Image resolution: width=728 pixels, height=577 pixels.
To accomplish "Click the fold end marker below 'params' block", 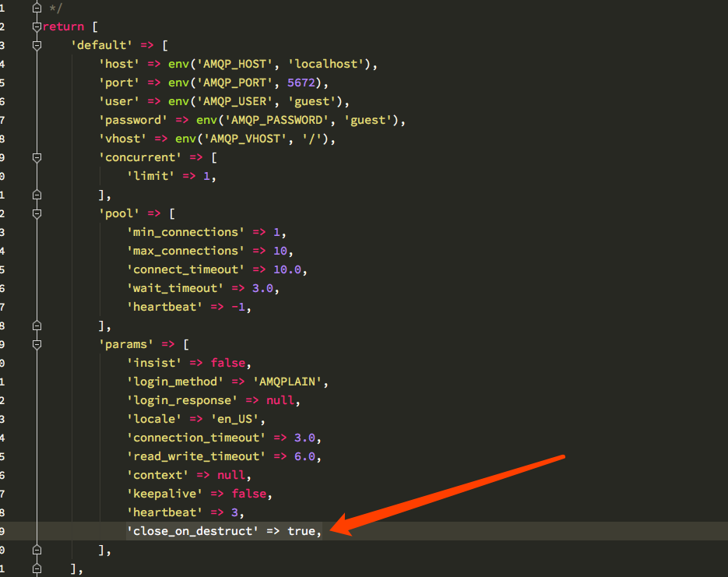I will pyautogui.click(x=37, y=550).
